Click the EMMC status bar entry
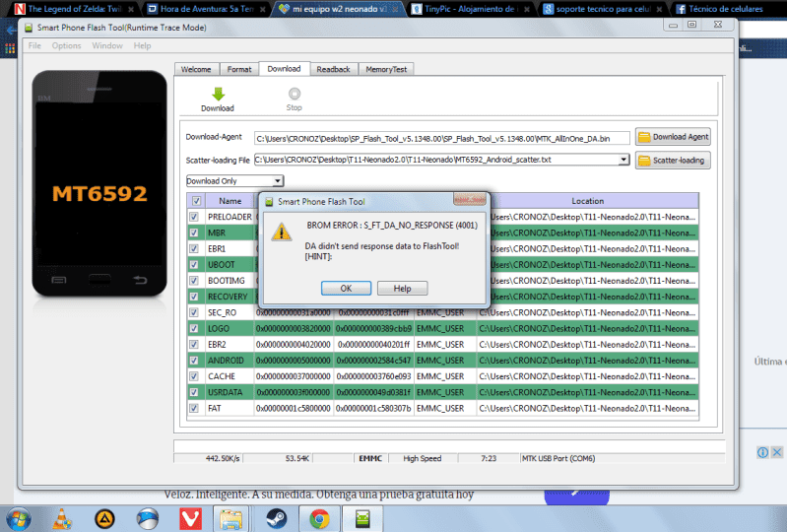The height and width of the screenshot is (532, 787). point(370,458)
